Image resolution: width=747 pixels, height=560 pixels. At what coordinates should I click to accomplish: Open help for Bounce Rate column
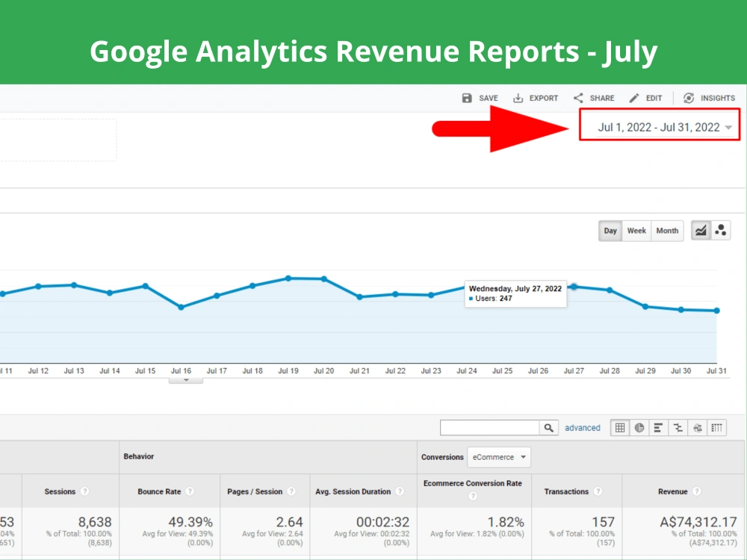[x=190, y=491]
